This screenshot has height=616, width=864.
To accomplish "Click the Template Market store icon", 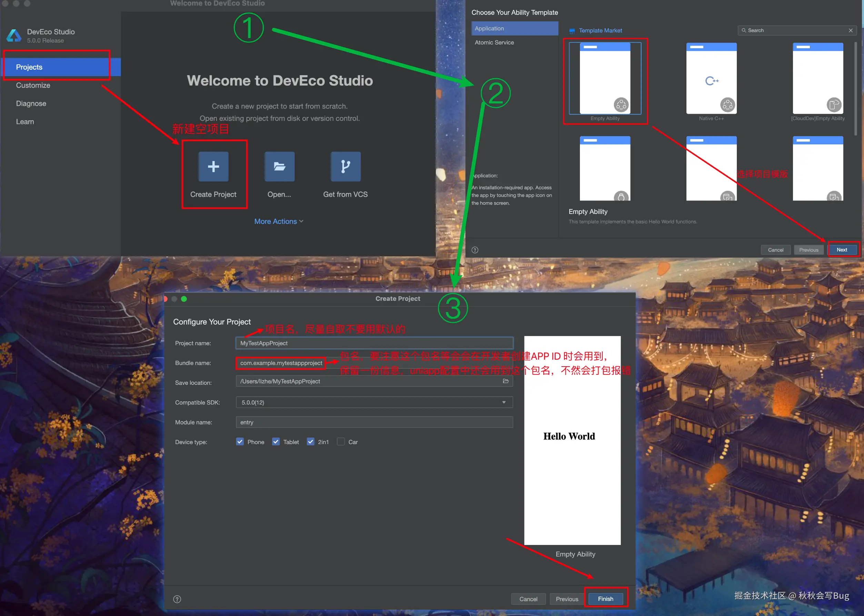I will coord(572,31).
